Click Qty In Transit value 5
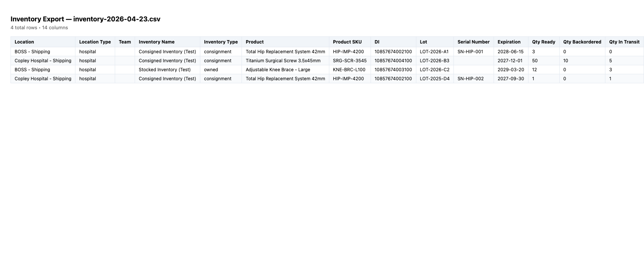644x270 pixels. pyautogui.click(x=611, y=61)
